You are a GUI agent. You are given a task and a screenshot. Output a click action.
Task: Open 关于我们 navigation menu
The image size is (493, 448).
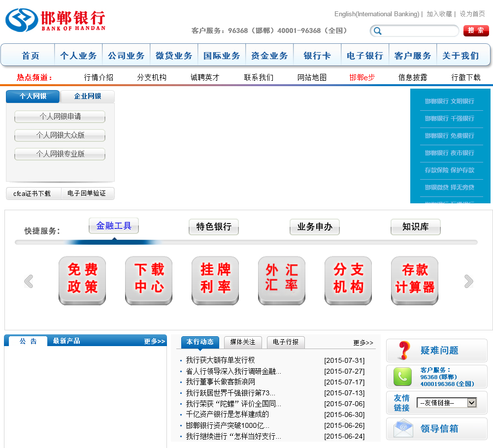460,56
